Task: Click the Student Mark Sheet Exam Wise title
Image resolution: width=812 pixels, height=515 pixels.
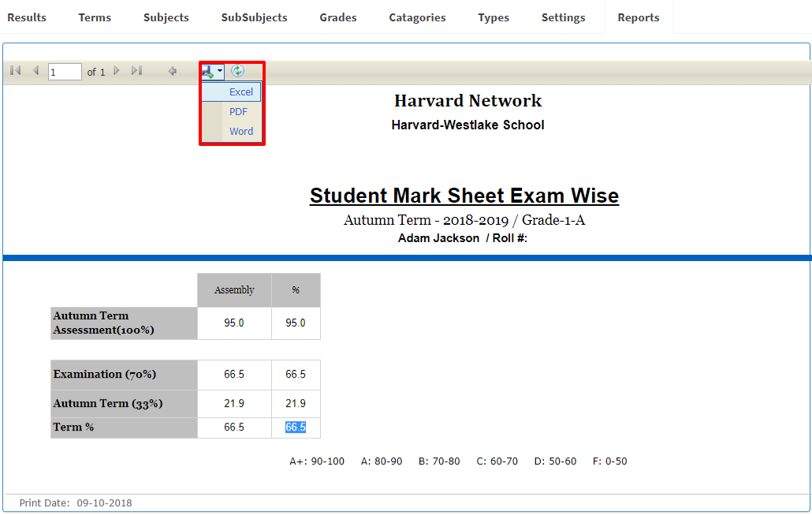Action: click(x=464, y=196)
